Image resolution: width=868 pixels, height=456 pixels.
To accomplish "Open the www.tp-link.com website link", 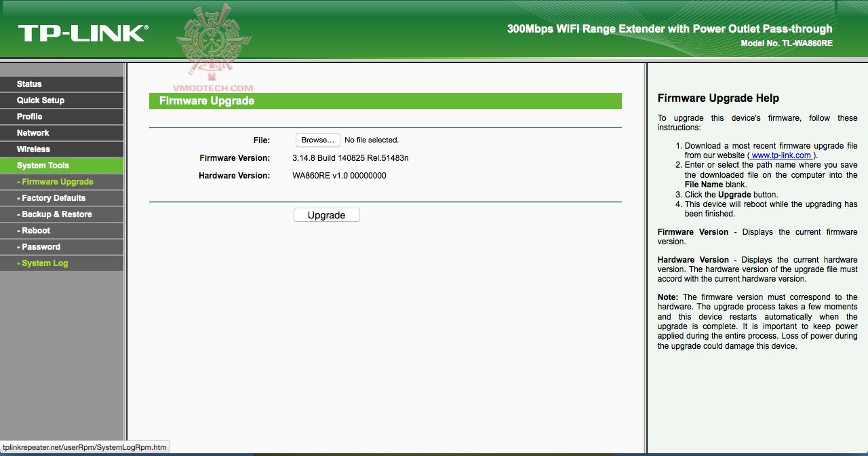I will tap(781, 155).
